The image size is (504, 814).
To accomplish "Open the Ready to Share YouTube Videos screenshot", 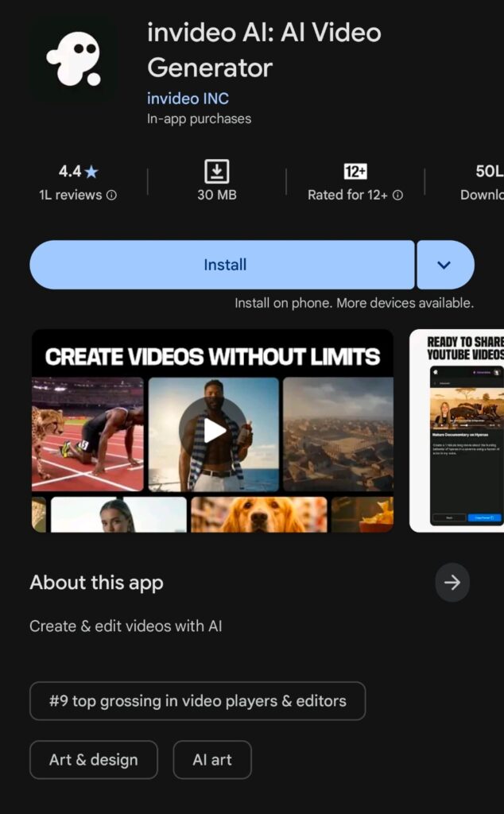I will coord(457,431).
